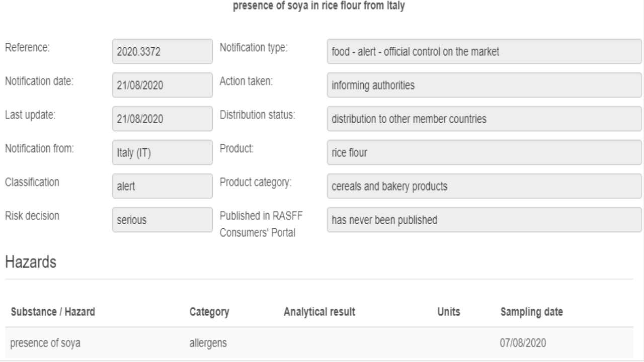644x362 pixels.
Task: Click the Units column header
Action: coord(449,312)
